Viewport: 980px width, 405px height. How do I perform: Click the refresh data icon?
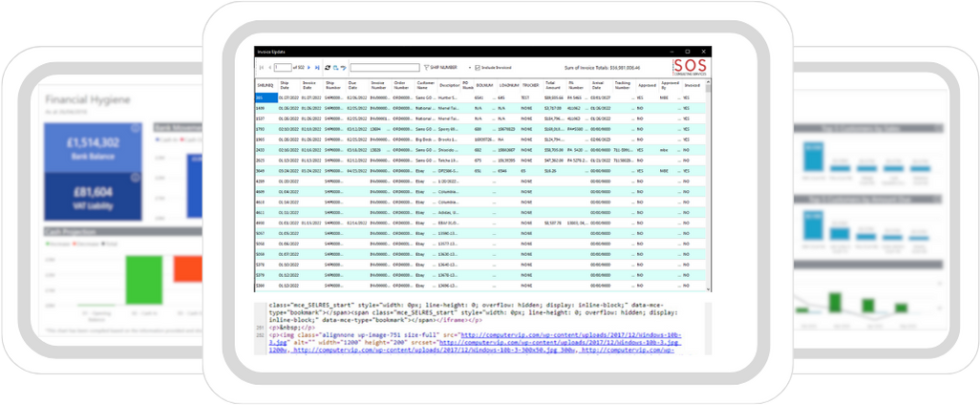(328, 68)
